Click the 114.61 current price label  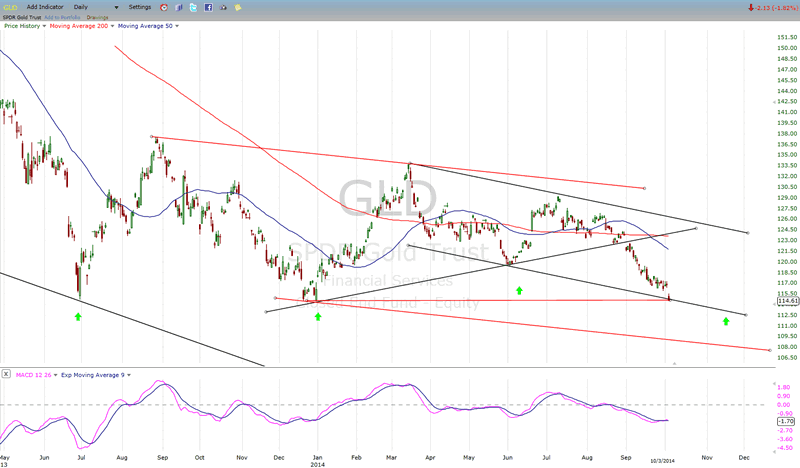coord(787,300)
